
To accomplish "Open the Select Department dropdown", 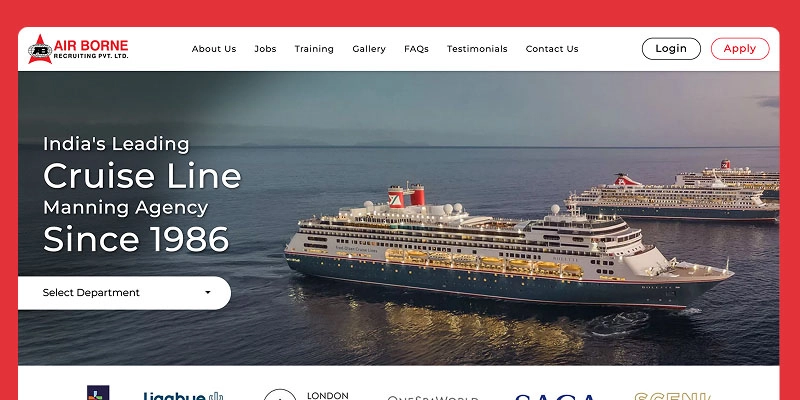I will coord(124,293).
